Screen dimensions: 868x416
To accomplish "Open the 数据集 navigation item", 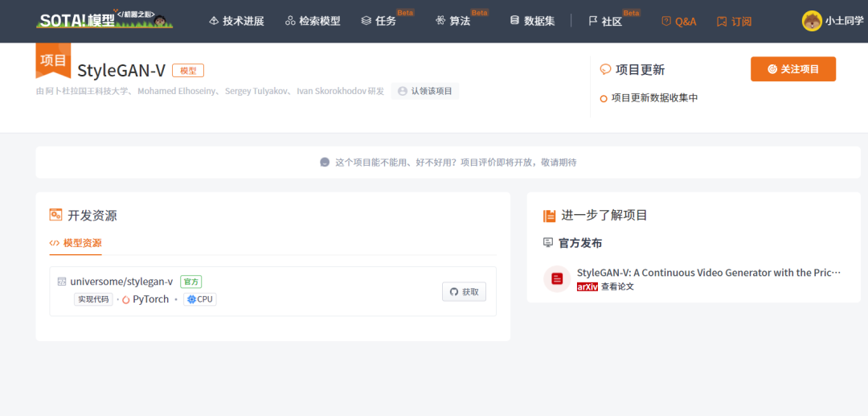I will click(x=533, y=22).
